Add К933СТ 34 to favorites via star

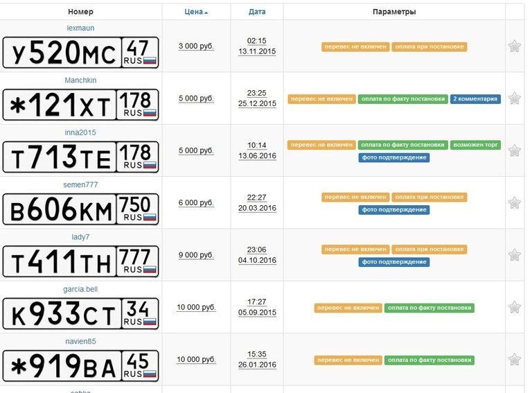(x=515, y=307)
